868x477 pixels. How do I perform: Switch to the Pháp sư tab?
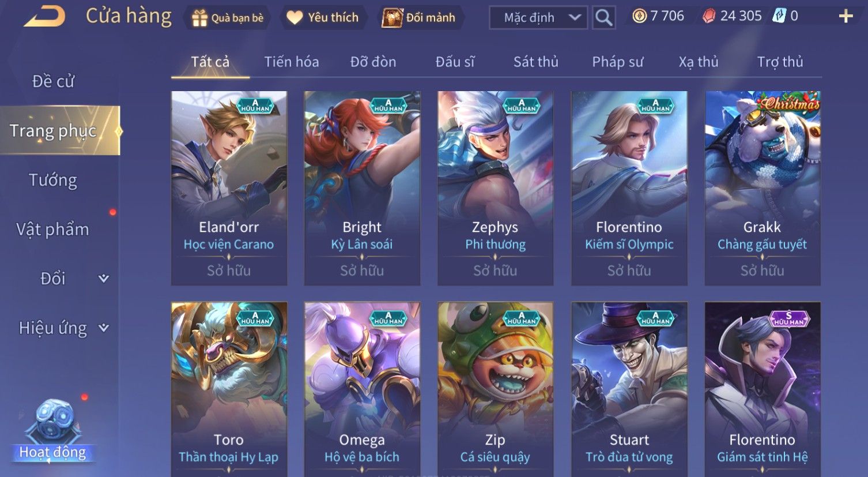click(617, 62)
